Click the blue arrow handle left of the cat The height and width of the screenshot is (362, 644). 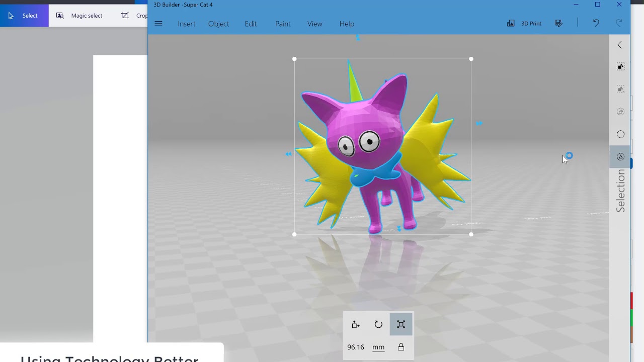coord(288,154)
